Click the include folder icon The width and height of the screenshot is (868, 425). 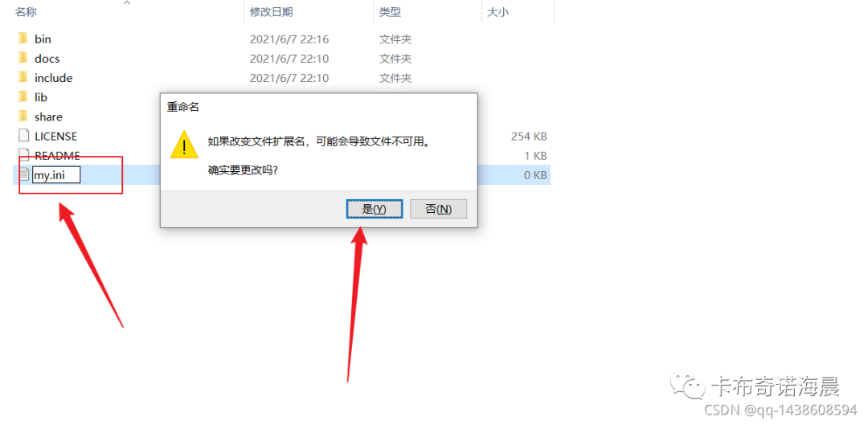(23, 77)
